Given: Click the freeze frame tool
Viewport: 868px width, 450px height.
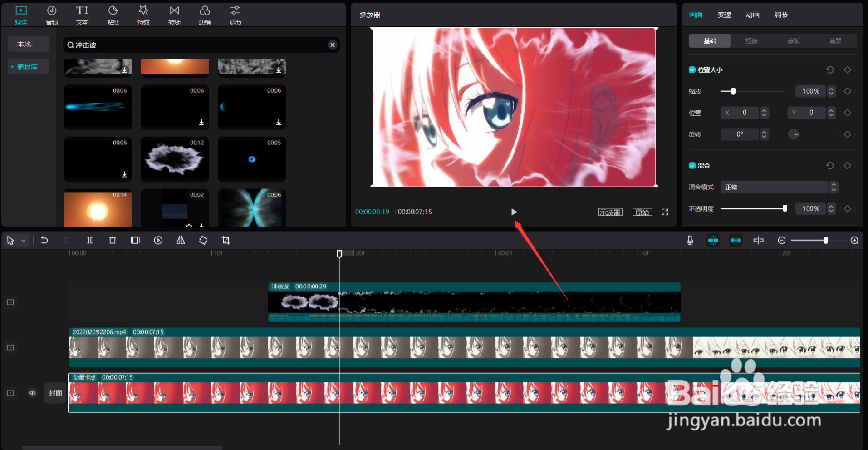Looking at the screenshot, I should click(x=135, y=240).
